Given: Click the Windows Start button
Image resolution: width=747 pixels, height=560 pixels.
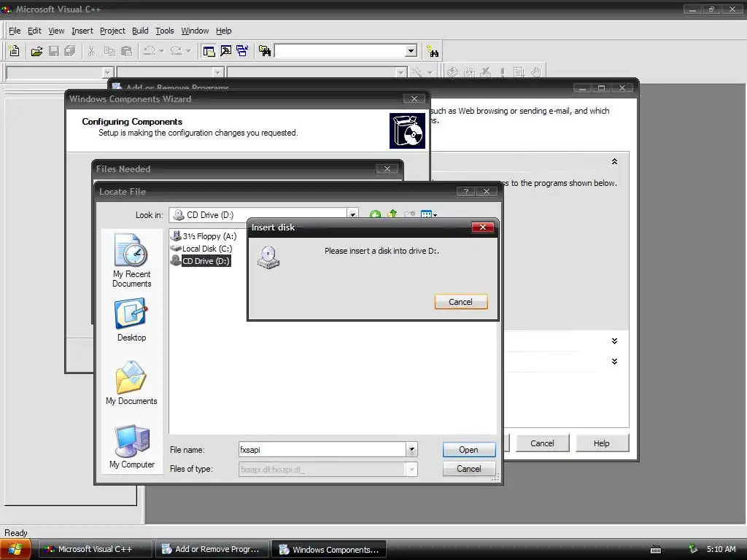Looking at the screenshot, I should point(15,549).
